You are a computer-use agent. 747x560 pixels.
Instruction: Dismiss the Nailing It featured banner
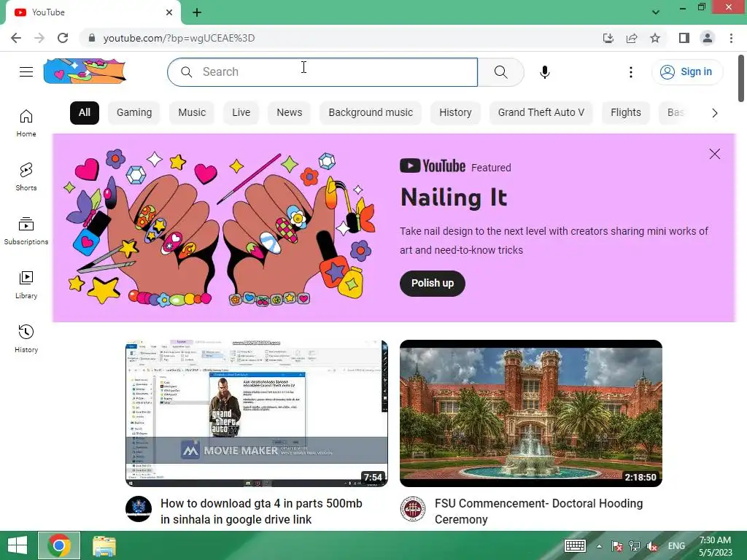click(x=714, y=154)
